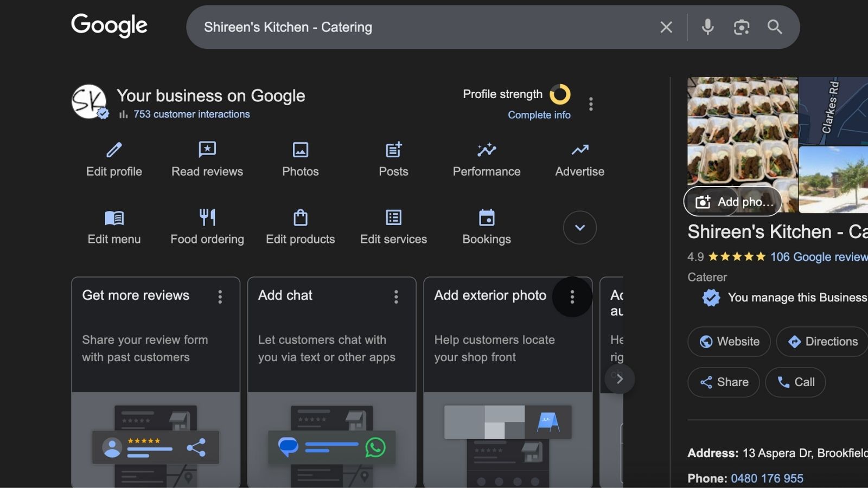868x488 pixels.
Task: Expand more business tools with the chevron
Action: point(579,228)
